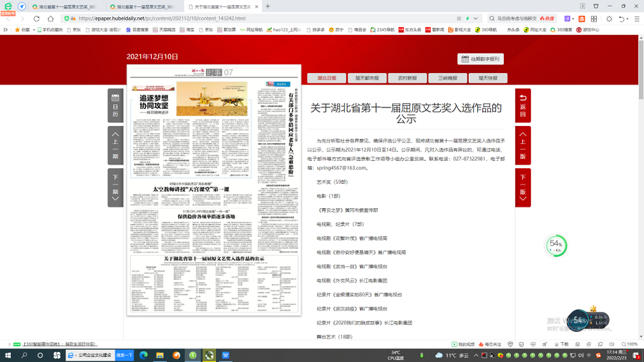The height and width of the screenshot is (362, 644).
Task: Go to previous issue with 上一期
Action: coord(115,145)
